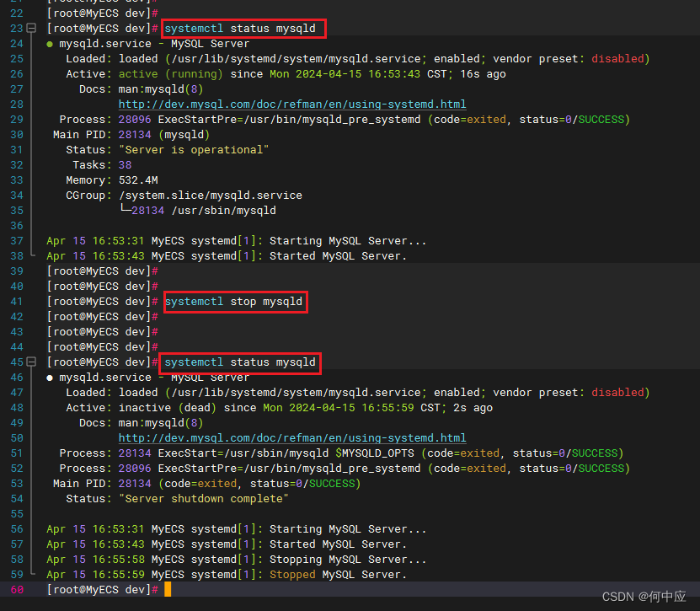The height and width of the screenshot is (611, 700).
Task: Open the using-systemd.html link on line 28
Action: click(x=292, y=104)
